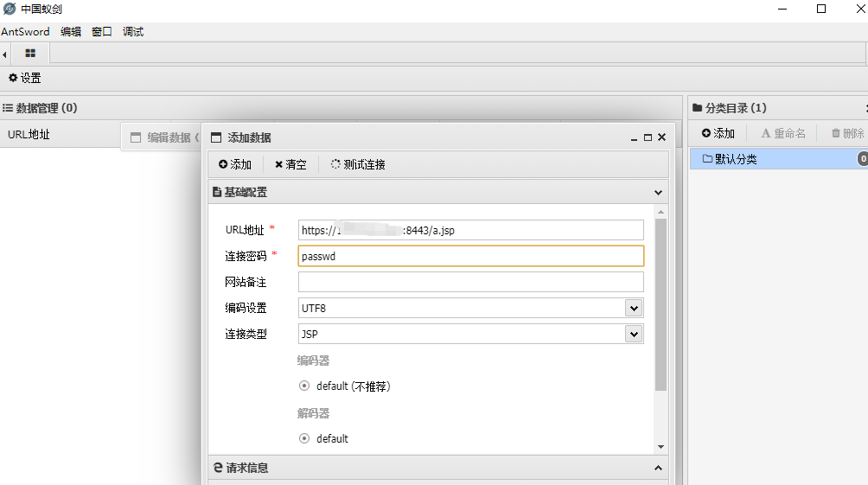Click the dialog scrollbar down arrow

pyautogui.click(x=661, y=447)
